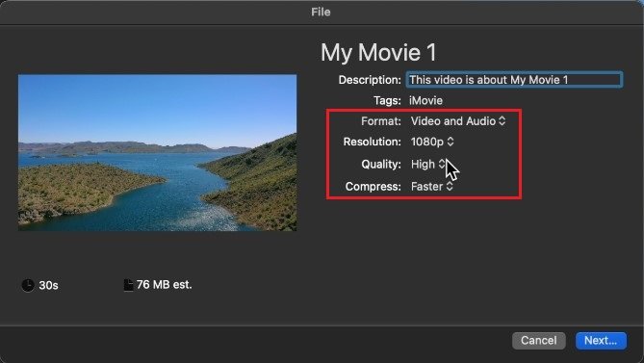This screenshot has width=644, height=363.
Task: Click the clock duration icon
Action: pyautogui.click(x=28, y=285)
